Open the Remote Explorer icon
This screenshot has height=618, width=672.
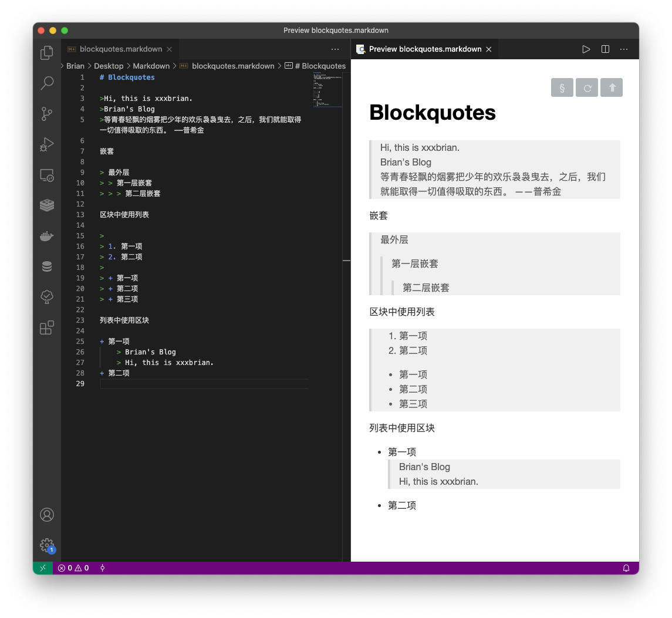[x=47, y=175]
